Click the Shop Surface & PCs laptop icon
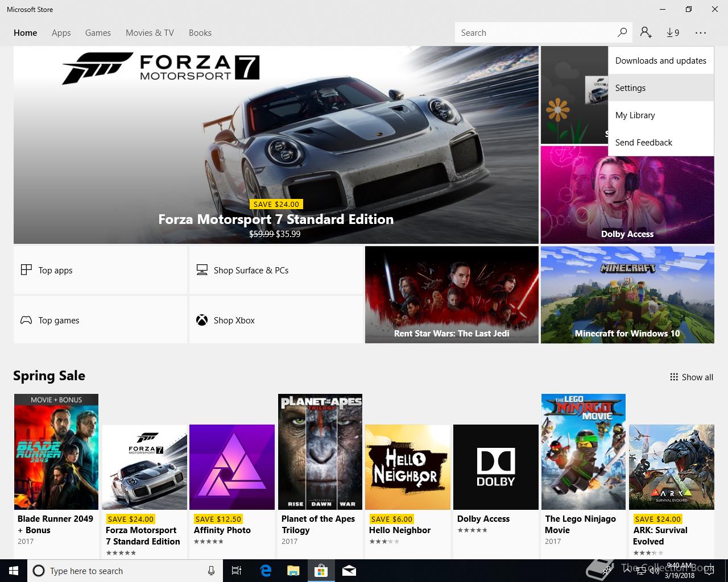Screen dimensions: 728x582 tap(202, 270)
